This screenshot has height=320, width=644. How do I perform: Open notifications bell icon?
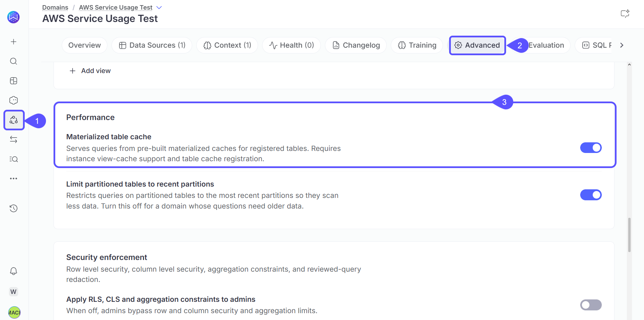[13, 271]
